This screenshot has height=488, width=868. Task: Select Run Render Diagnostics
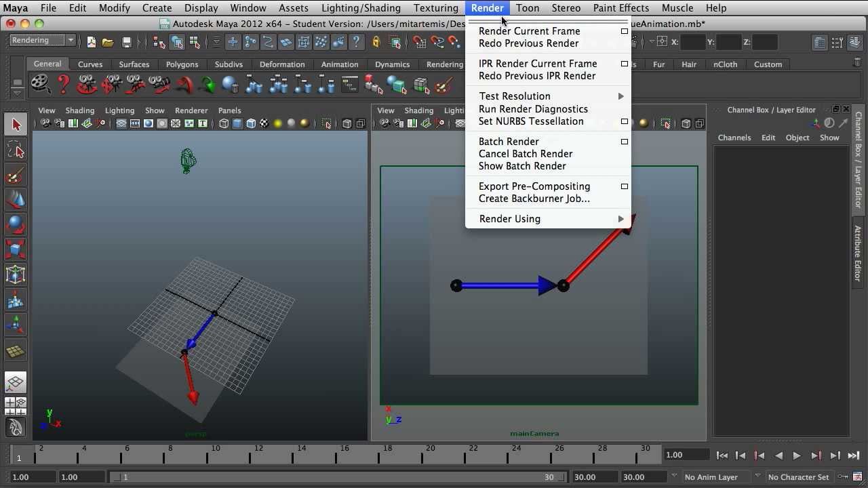[x=533, y=109]
